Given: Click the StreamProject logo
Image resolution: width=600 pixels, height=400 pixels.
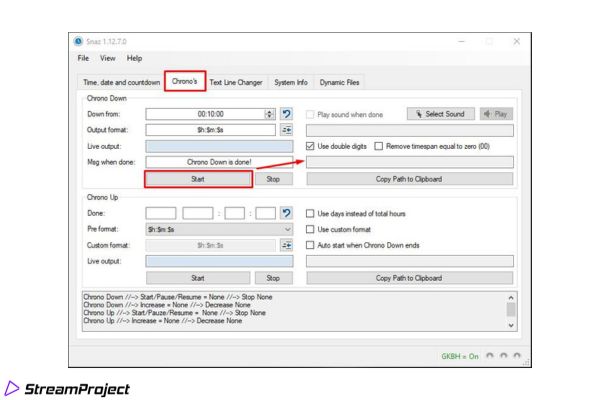Looking at the screenshot, I should pos(68,387).
